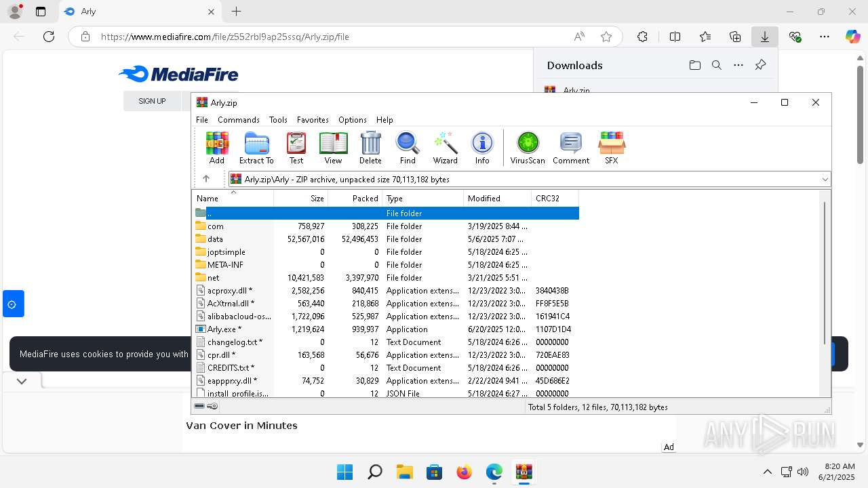Sort the list by Name column
The image size is (868, 488).
tap(233, 199)
